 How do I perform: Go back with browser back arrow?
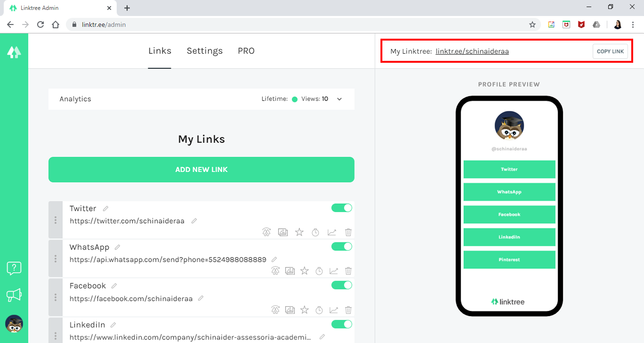pyautogui.click(x=10, y=25)
